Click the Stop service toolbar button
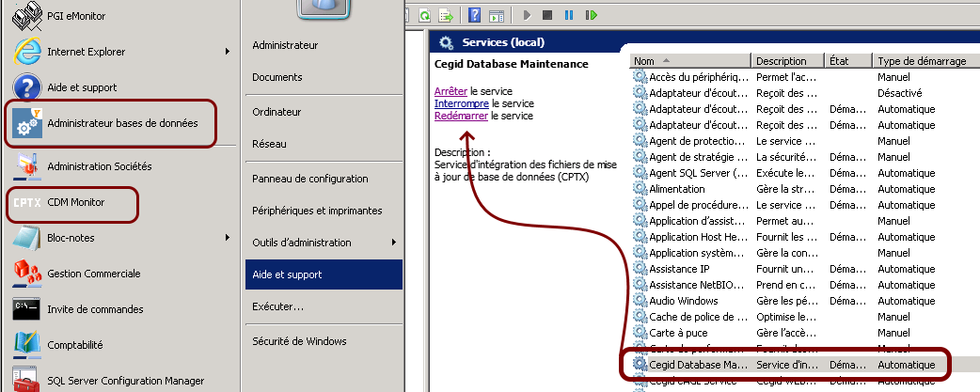This screenshot has height=392, width=980. [547, 15]
